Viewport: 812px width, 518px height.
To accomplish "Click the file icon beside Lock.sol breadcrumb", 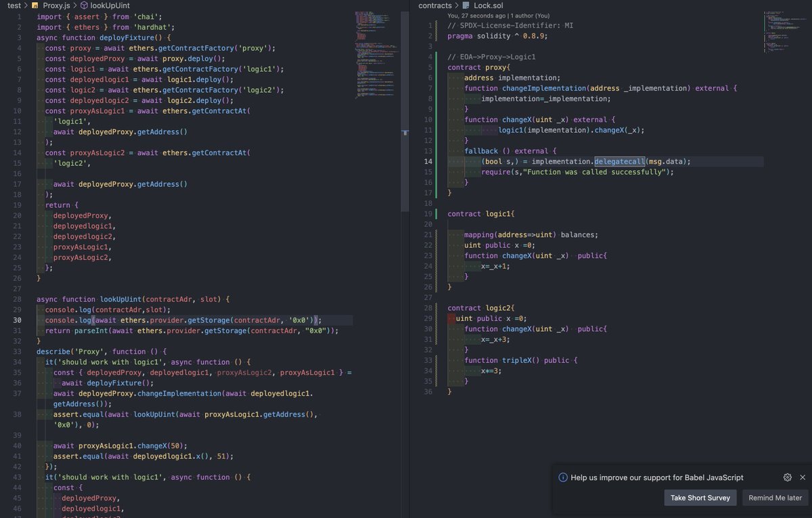I will 467,5.
